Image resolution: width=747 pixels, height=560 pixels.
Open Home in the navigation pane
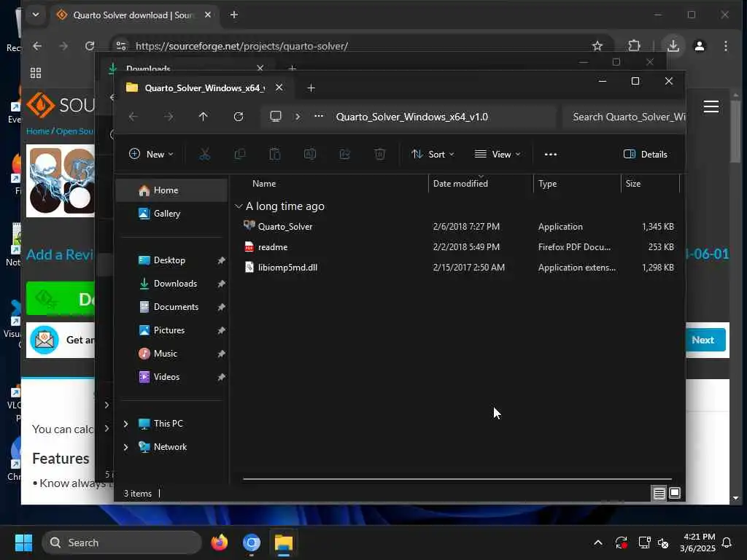point(171,190)
